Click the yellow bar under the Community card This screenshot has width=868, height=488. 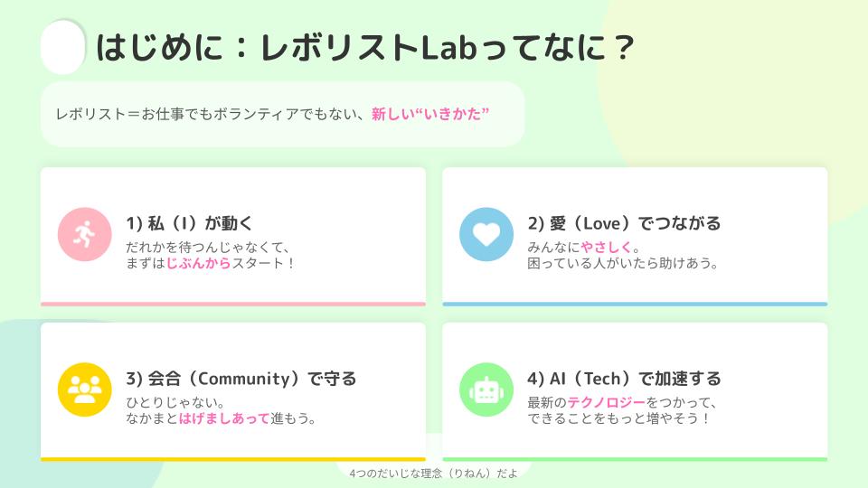233,459
